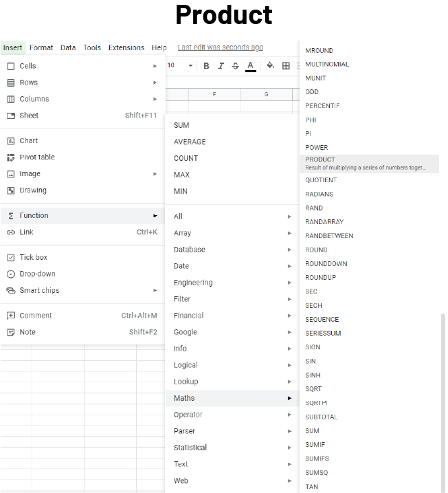Open the fill colour paint bucket

point(270,66)
